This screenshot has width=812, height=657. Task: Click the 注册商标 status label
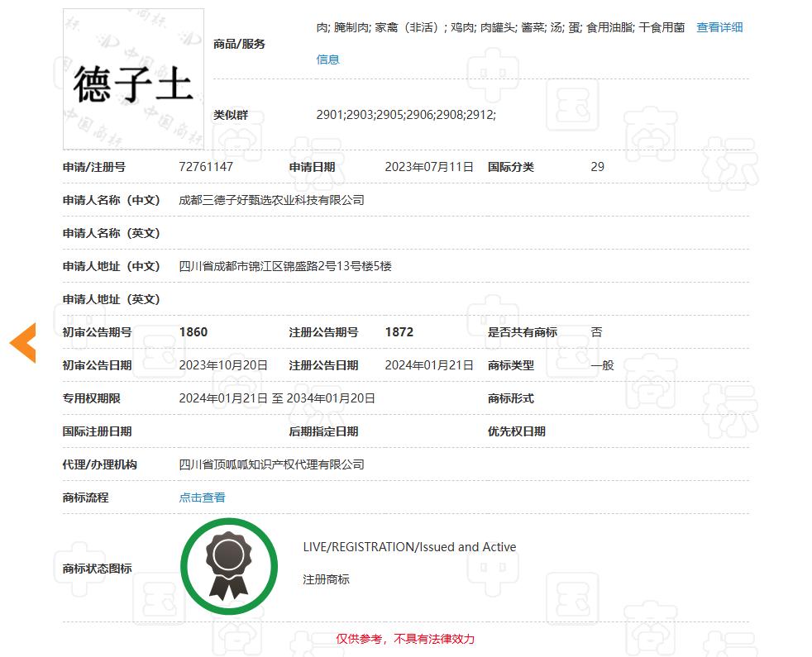[326, 579]
